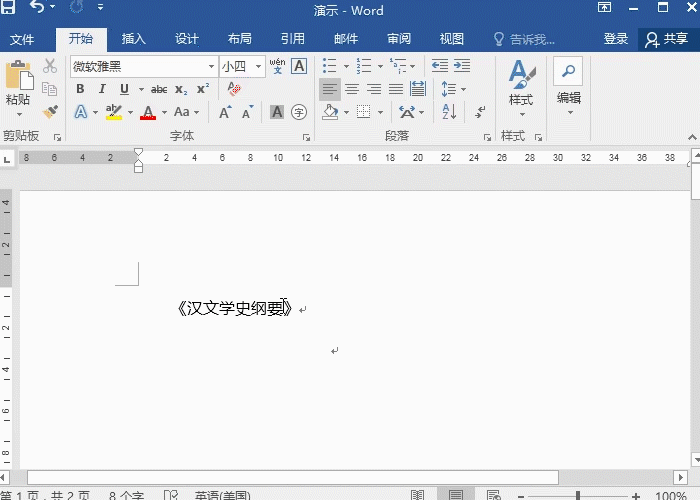Decrease the paragraph indent
This screenshot has width=700, height=500.
440,66
